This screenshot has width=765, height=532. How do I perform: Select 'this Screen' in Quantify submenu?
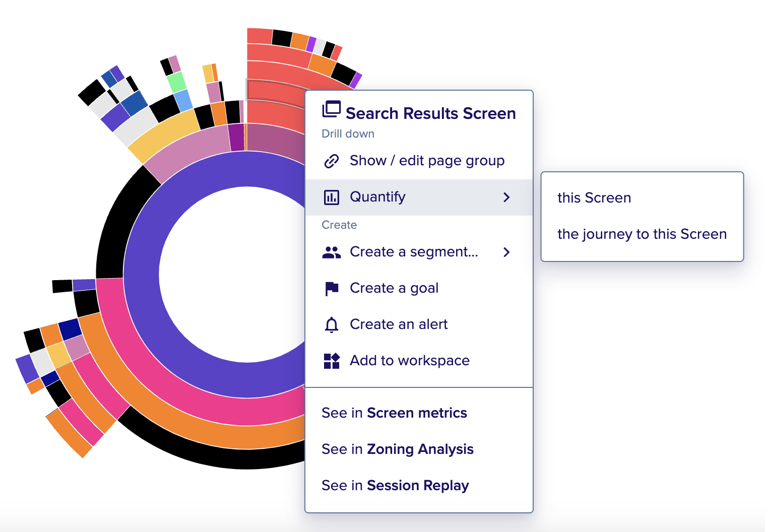tap(594, 197)
